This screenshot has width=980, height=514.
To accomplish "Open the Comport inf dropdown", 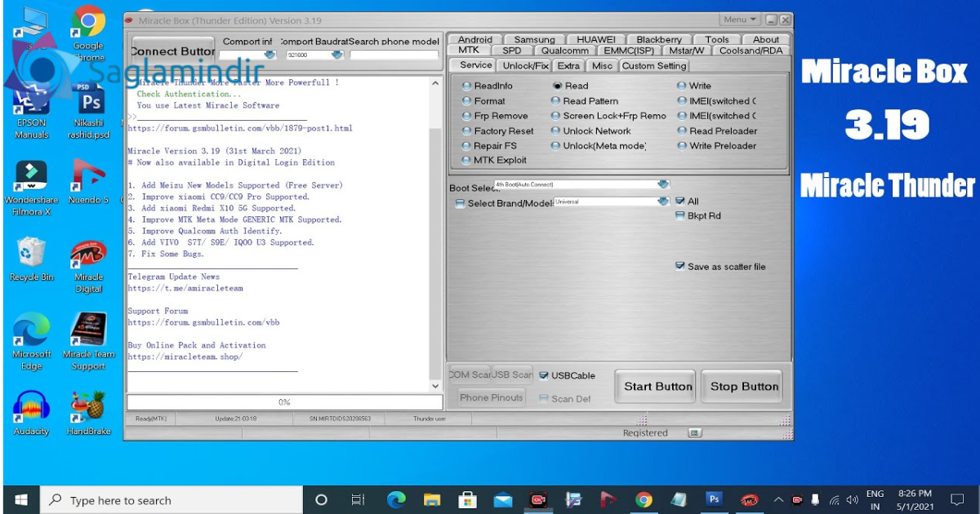I will pos(269,55).
